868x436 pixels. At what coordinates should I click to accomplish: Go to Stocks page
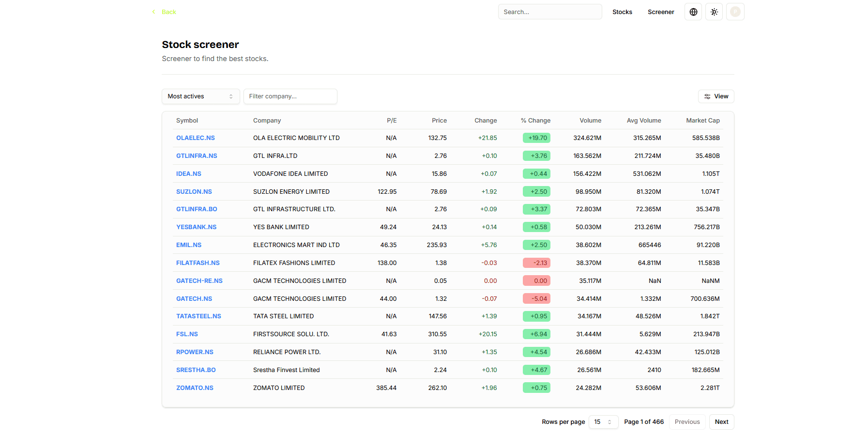tap(622, 12)
